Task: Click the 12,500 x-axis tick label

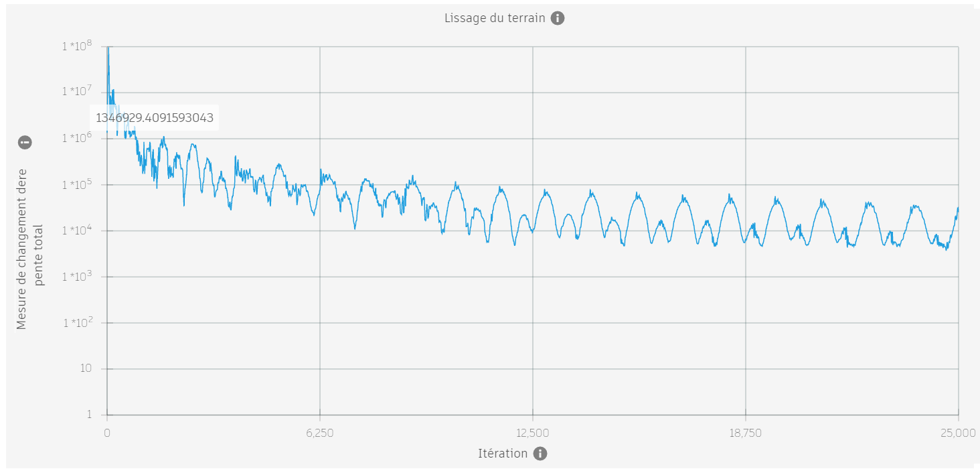Action: (x=532, y=433)
